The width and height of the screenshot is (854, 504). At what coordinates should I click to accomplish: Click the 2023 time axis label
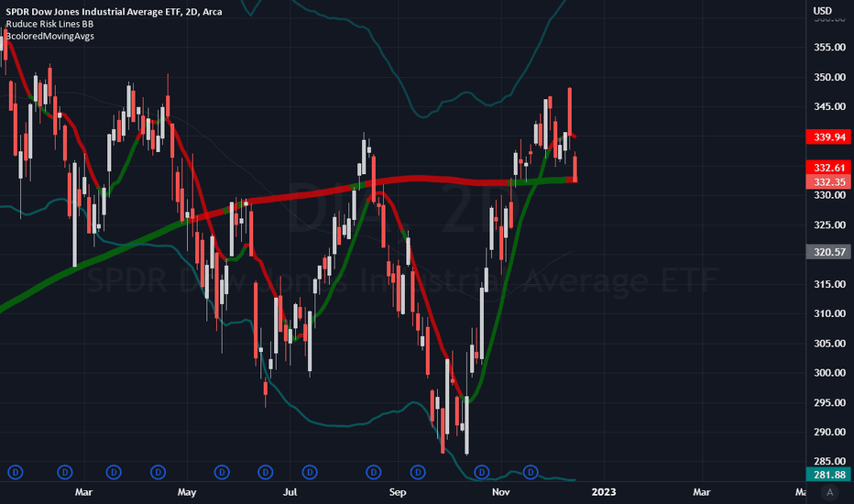pos(604,492)
